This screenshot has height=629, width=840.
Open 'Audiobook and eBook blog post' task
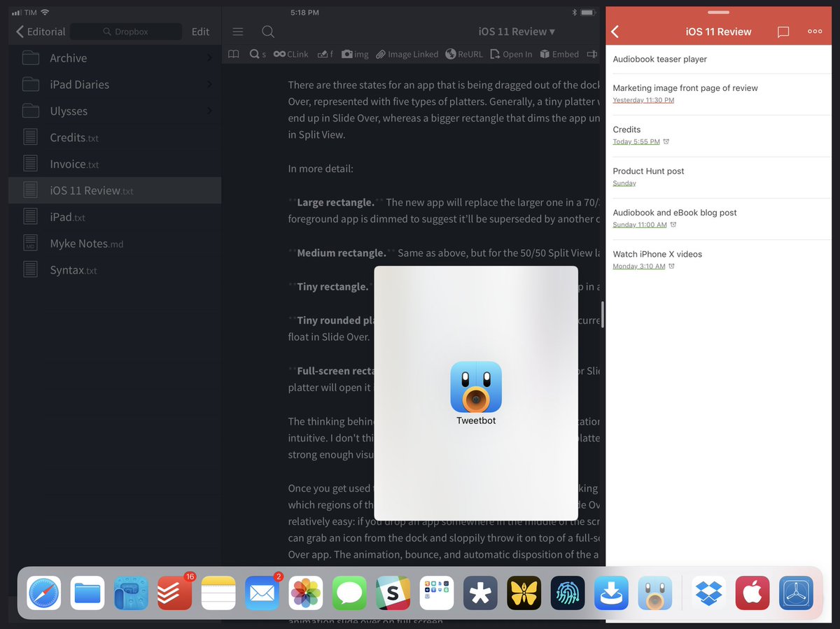pyautogui.click(x=719, y=219)
